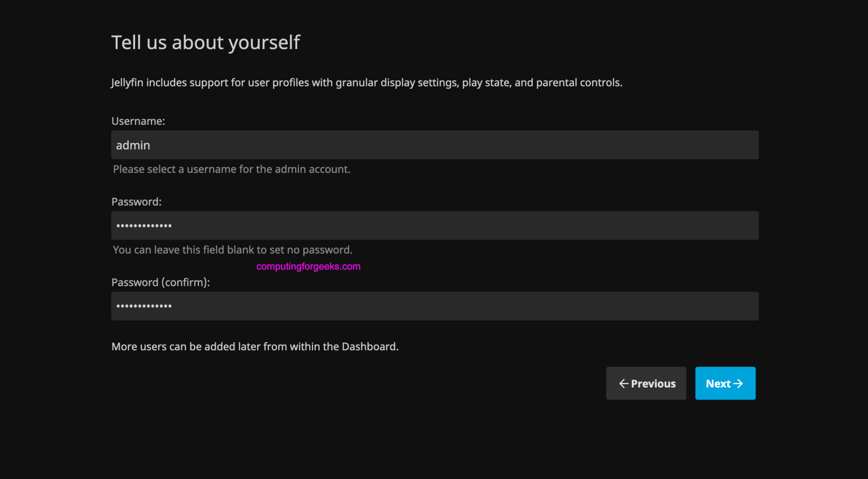Click the left arrow icon inside Previous
Screen dimensions: 868x479
click(x=624, y=384)
